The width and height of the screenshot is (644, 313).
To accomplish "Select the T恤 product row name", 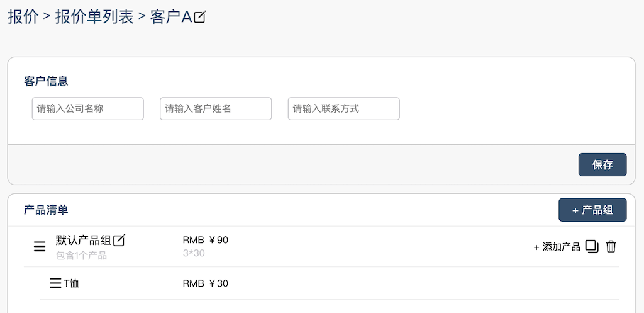I will click(x=71, y=283).
